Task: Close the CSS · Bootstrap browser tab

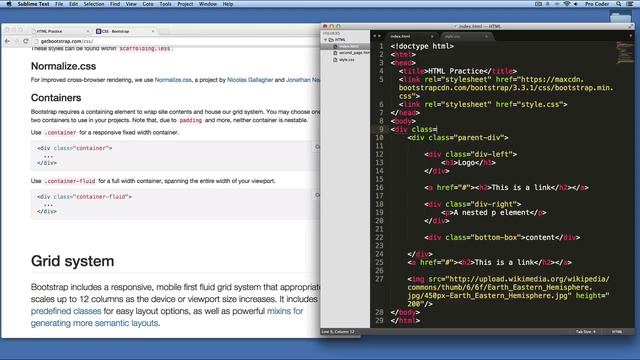Action: pos(153,31)
